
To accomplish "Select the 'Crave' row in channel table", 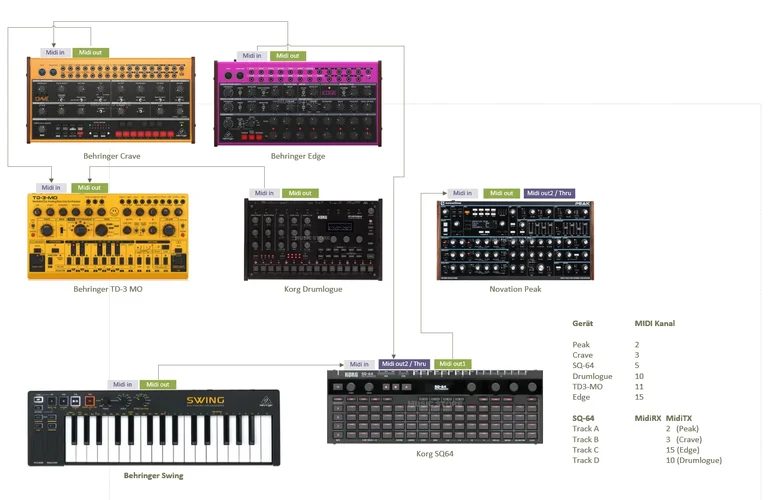I will coord(606,355).
